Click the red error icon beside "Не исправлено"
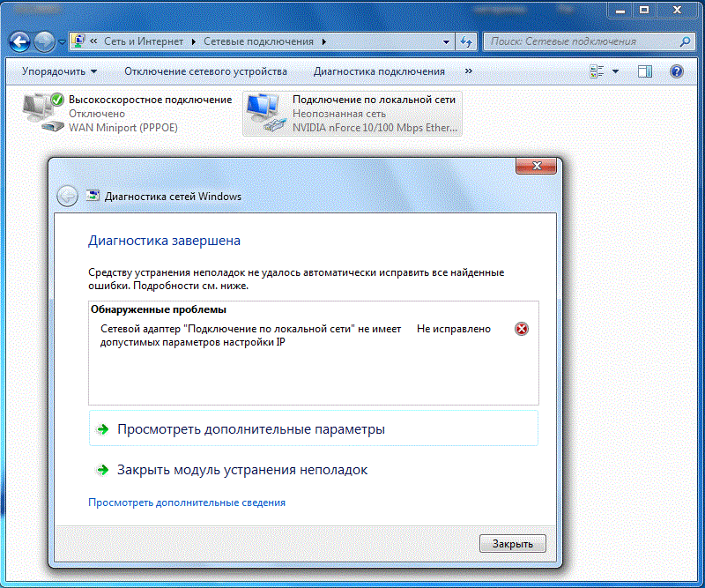Viewport: 705px width, 588px height. 522,329
